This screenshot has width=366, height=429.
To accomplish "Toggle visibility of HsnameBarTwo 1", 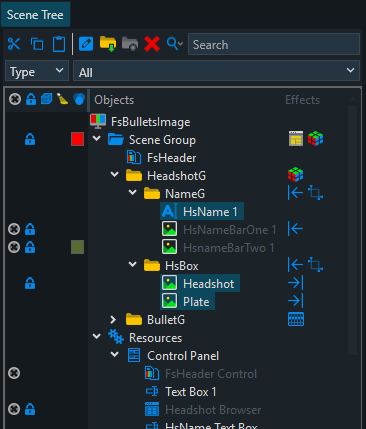I will point(14,247).
